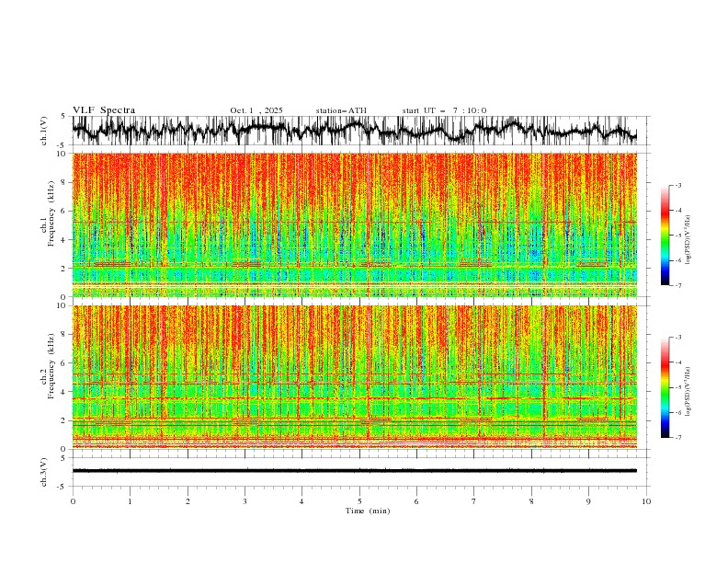Click the "-7" label on ch.2 colorbar

(x=677, y=438)
